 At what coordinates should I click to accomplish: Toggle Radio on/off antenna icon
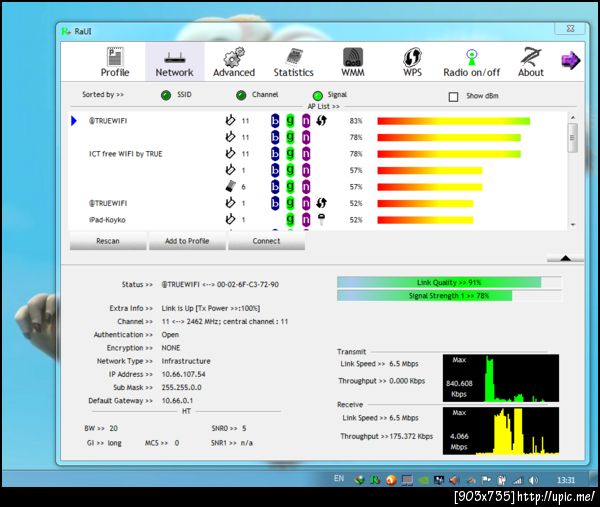coord(471,57)
